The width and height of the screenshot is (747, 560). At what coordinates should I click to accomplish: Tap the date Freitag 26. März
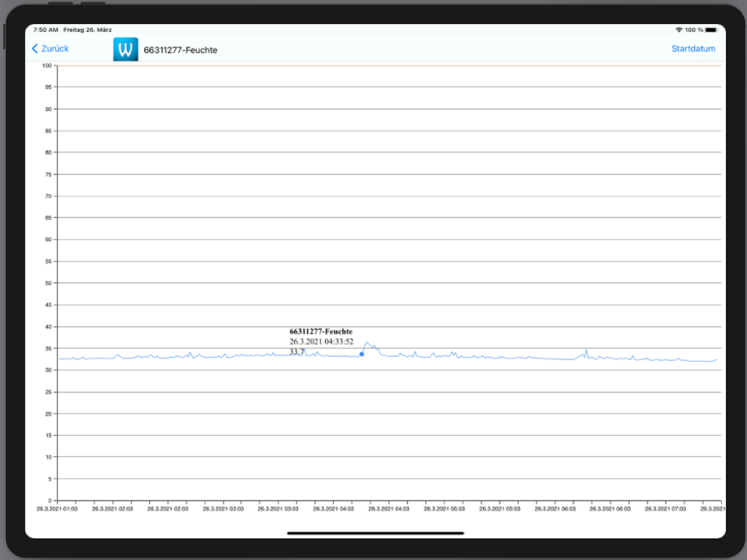(x=87, y=30)
